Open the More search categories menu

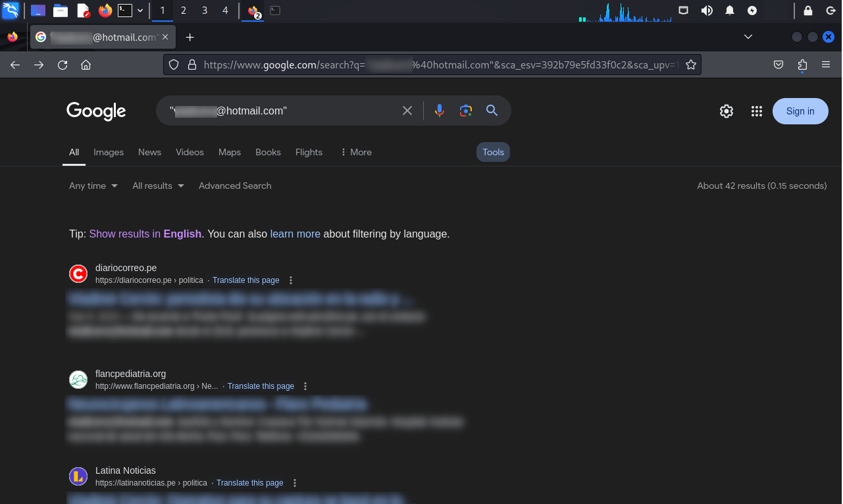tap(356, 152)
